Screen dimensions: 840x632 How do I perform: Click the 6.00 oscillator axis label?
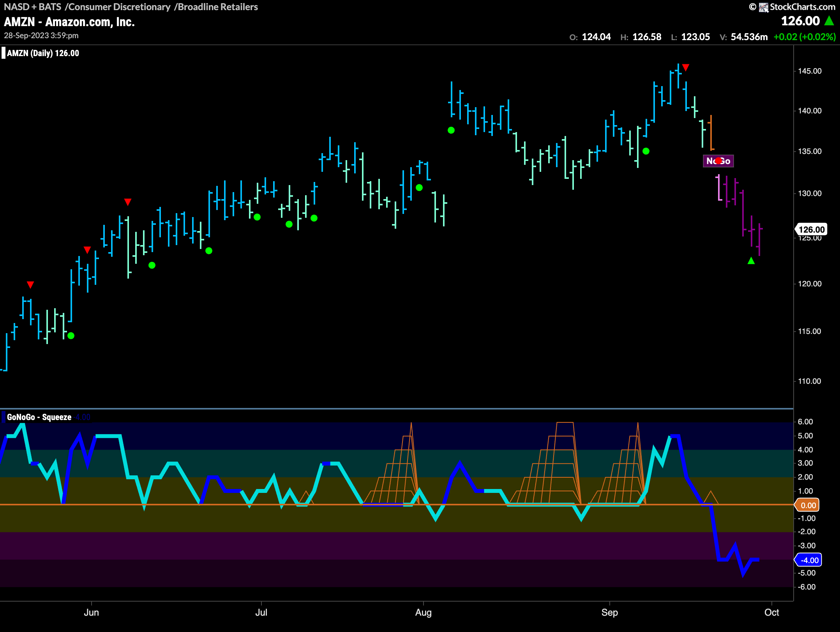(805, 422)
